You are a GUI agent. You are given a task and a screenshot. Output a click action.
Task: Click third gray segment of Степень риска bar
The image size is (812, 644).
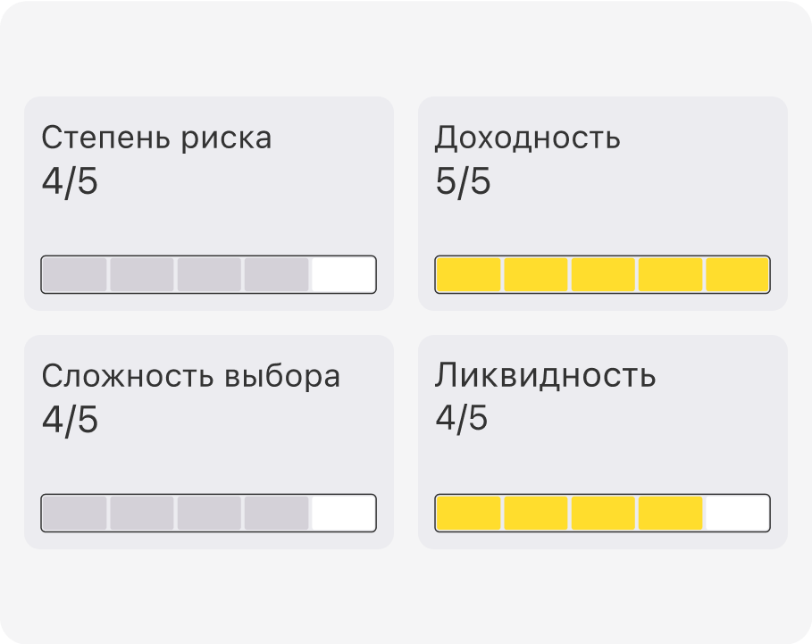point(209,274)
